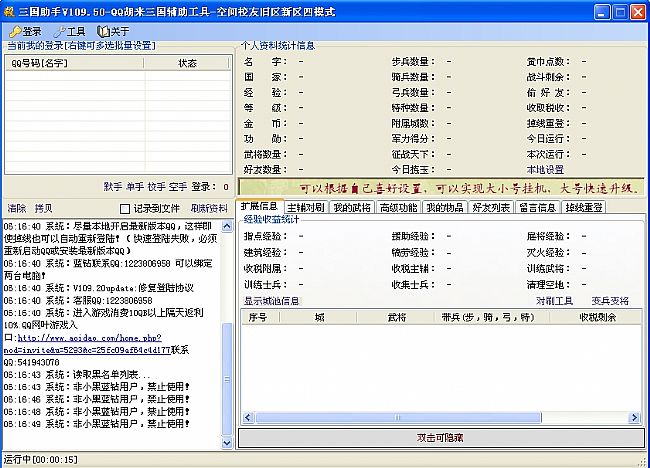Click the 武将 column header in city table
This screenshot has height=468, width=650.
tap(396, 318)
